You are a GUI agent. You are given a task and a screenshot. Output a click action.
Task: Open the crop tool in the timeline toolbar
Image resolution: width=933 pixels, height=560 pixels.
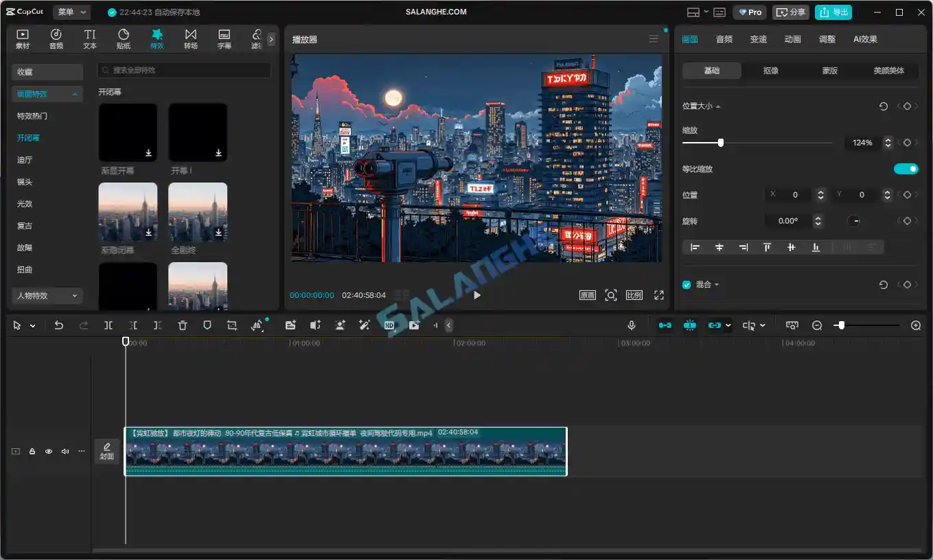(x=231, y=325)
